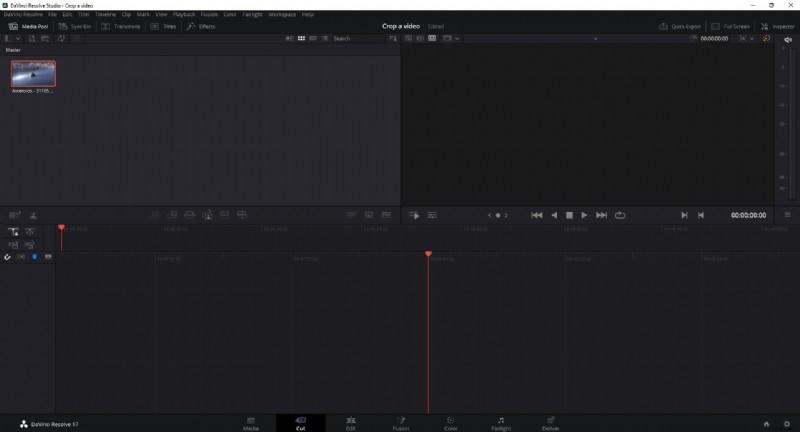Open the File menu
The height and width of the screenshot is (432, 800).
pyautogui.click(x=53, y=14)
